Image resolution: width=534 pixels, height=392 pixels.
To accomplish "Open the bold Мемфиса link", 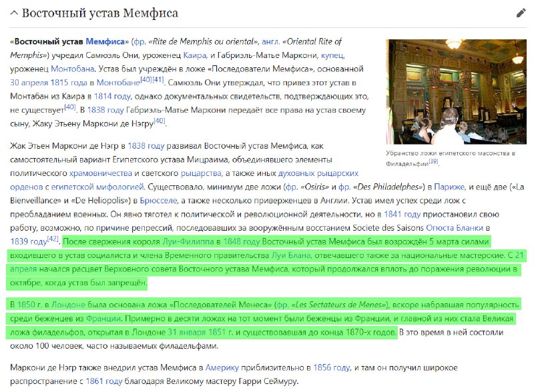I will 105,41.
